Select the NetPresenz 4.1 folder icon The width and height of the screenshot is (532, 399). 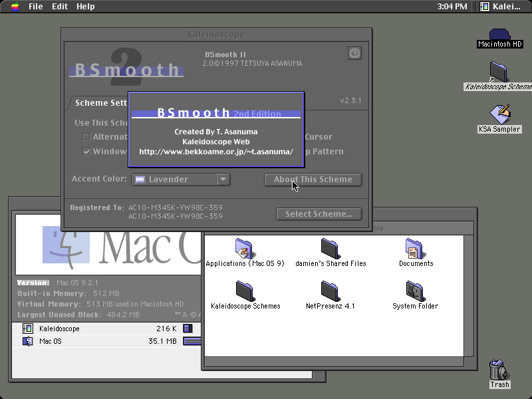330,291
